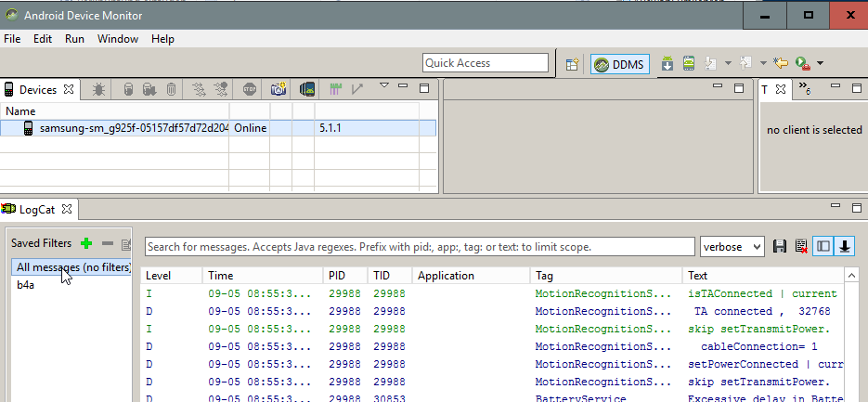The height and width of the screenshot is (402, 868).
Task: Click the Debug selected process bug icon
Action: [x=98, y=89]
